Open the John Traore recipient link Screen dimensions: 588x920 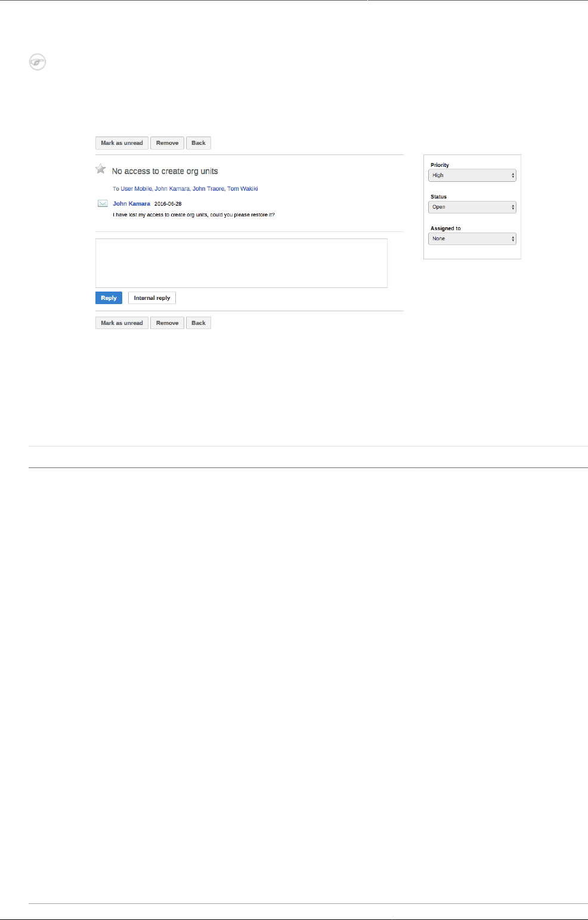click(x=208, y=188)
